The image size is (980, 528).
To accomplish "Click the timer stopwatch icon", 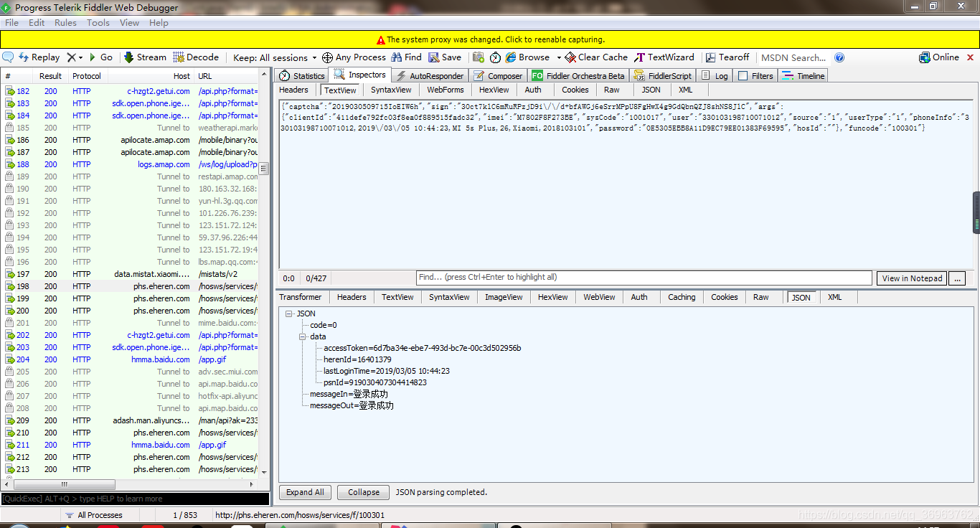I will pos(495,57).
